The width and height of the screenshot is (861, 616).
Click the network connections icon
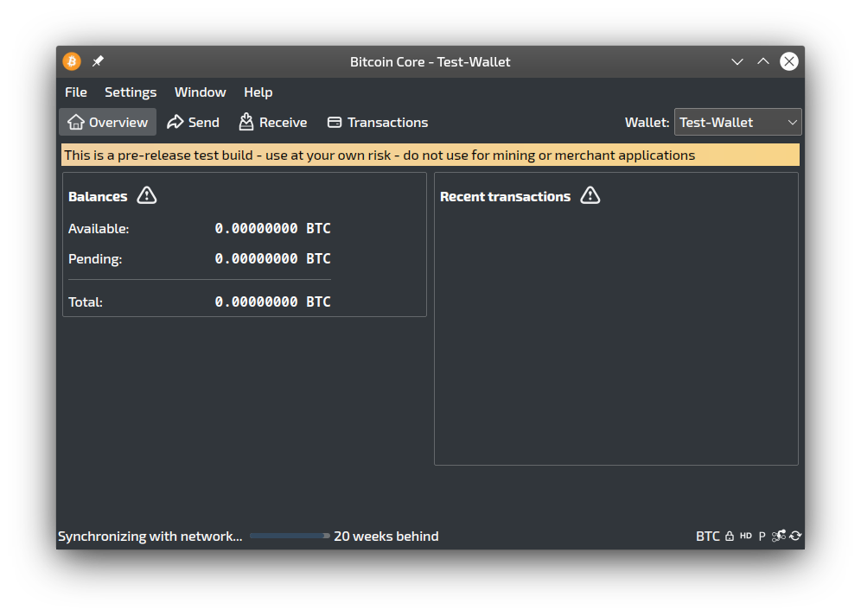[779, 536]
